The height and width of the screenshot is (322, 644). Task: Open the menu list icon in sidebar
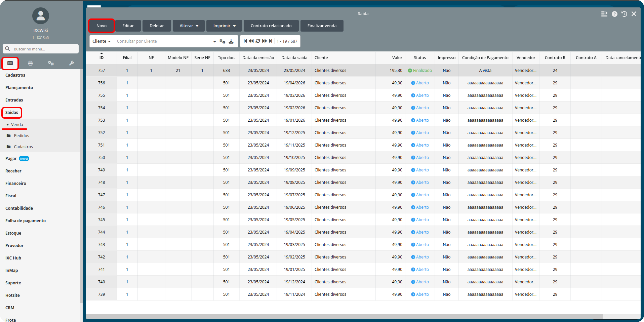[10, 63]
